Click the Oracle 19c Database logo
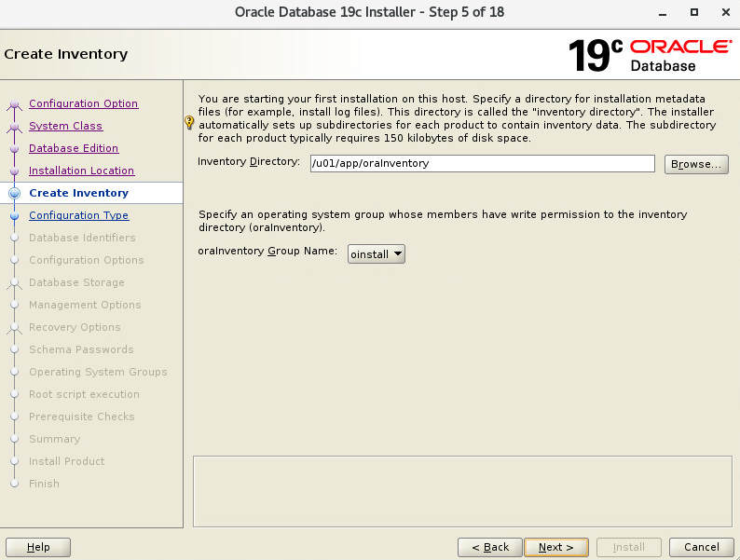This screenshot has width=740, height=560. (651, 56)
